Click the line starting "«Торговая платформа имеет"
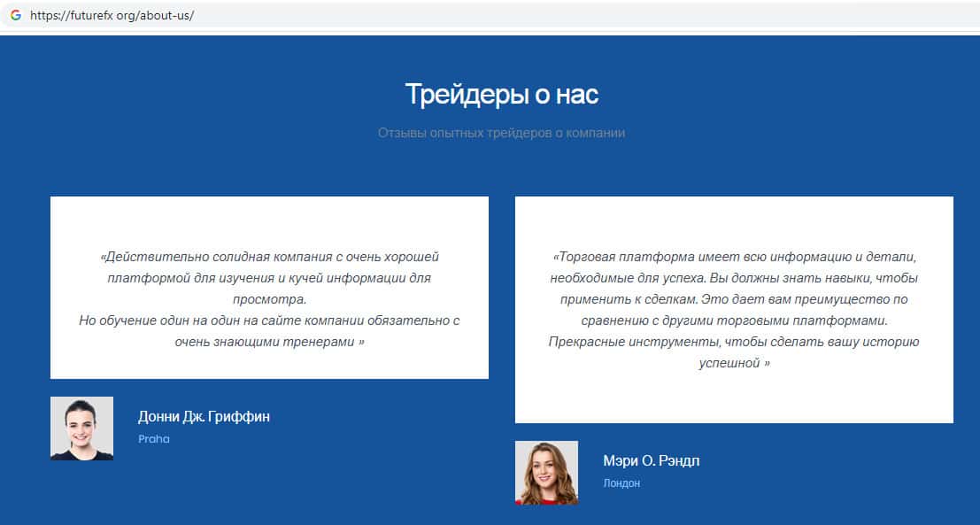Image resolution: width=980 pixels, height=525 pixels. [x=734, y=257]
